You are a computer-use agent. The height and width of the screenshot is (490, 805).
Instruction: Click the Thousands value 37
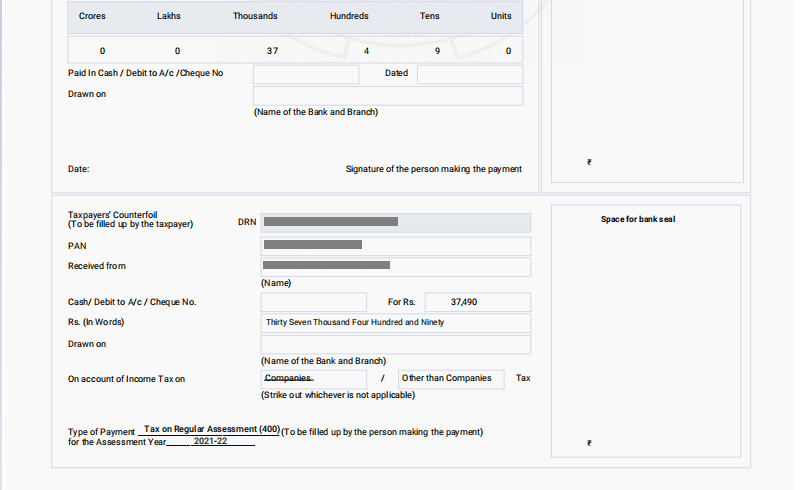tap(272, 50)
